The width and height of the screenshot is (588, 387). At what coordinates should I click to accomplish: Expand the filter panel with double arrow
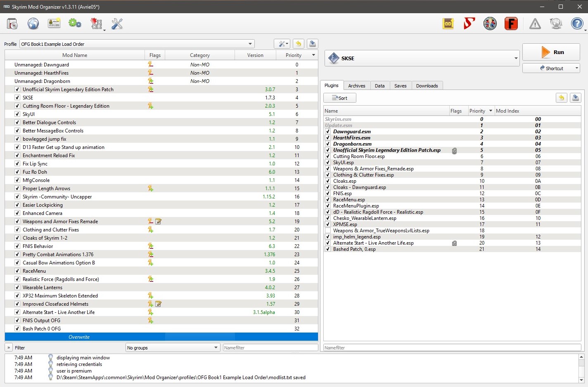pyautogui.click(x=9, y=348)
